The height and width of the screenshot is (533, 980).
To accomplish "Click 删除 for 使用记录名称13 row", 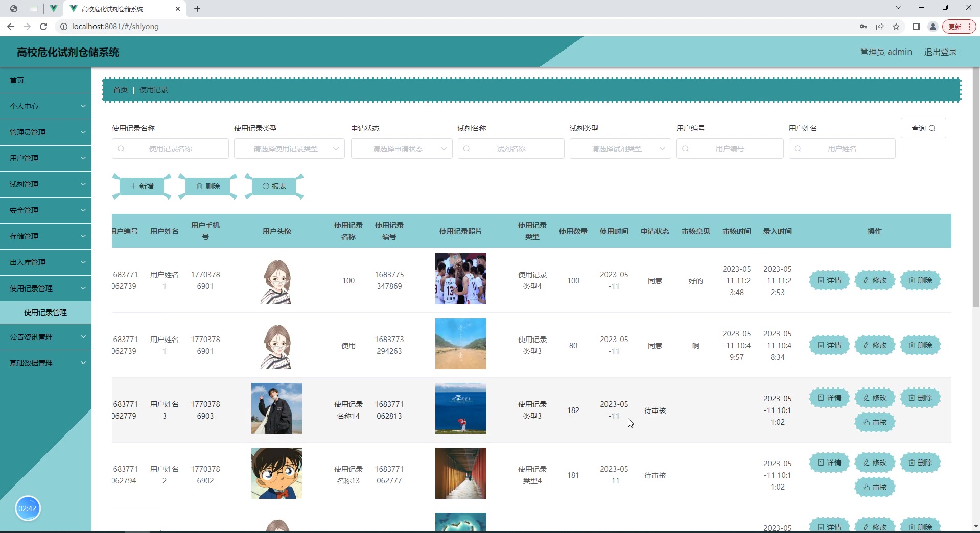I will point(920,463).
